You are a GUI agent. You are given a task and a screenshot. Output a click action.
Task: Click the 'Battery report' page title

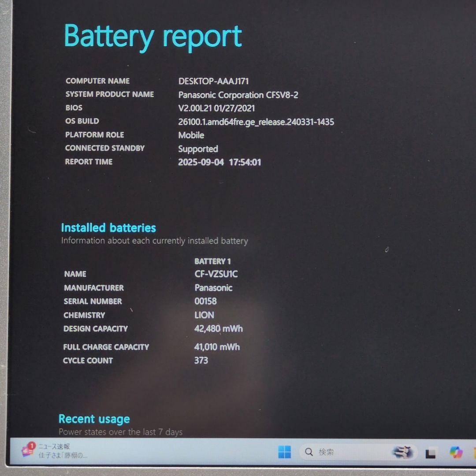[153, 36]
